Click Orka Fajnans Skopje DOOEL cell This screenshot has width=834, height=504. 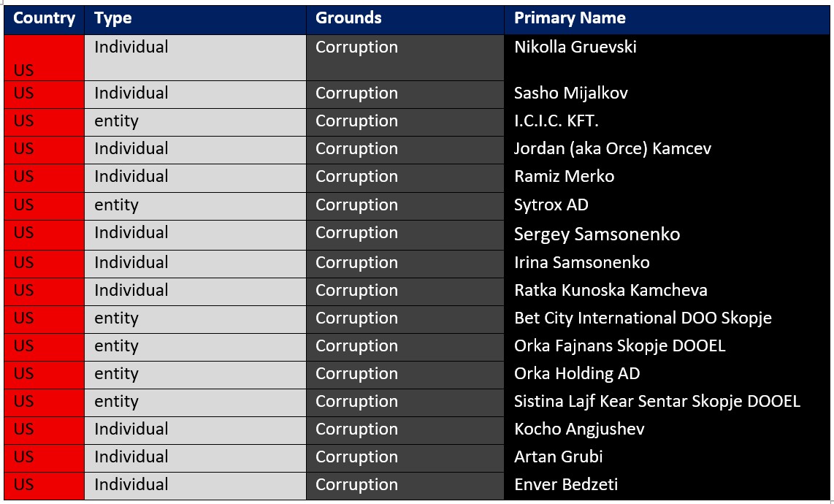[620, 346]
